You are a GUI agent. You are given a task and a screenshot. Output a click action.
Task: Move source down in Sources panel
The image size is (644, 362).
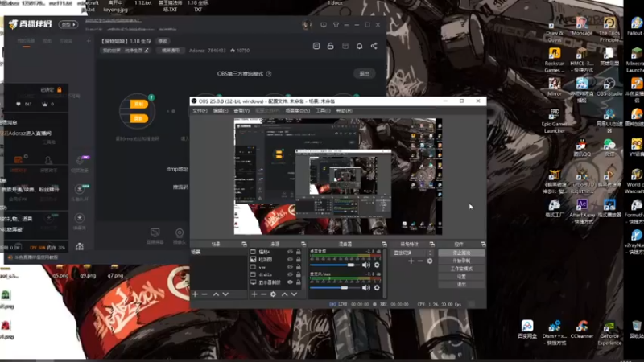click(294, 294)
